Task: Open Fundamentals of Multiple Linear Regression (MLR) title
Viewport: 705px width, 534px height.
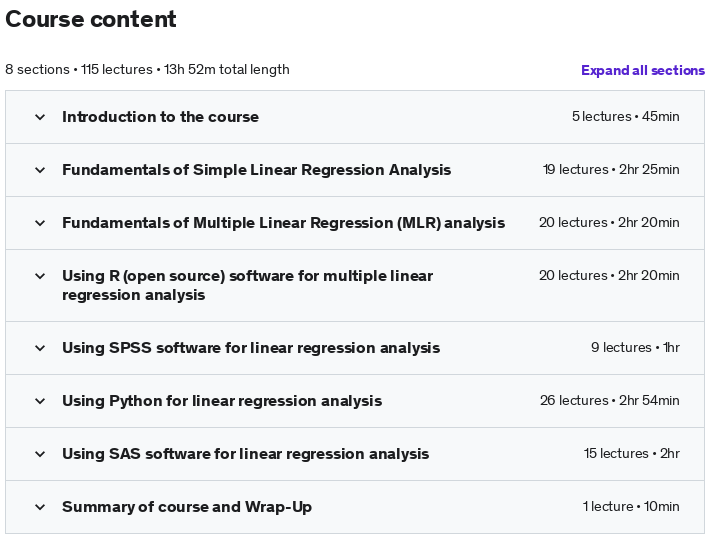Action: point(283,223)
